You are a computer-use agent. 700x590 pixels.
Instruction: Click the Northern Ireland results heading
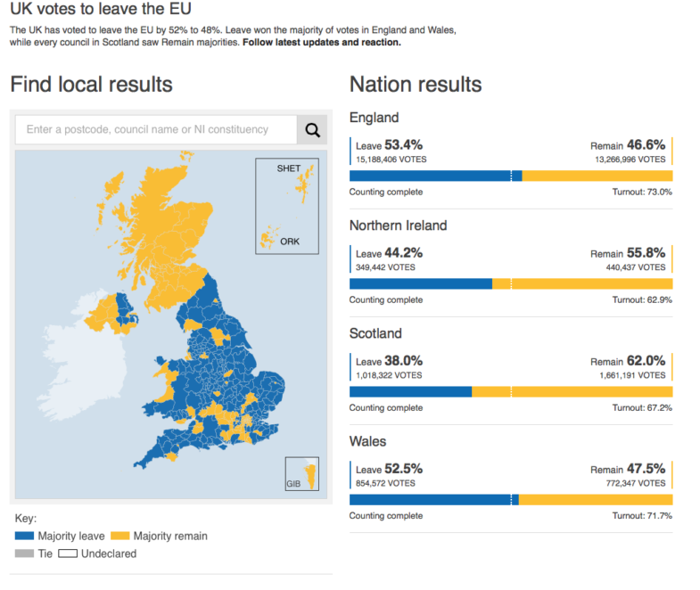398,225
